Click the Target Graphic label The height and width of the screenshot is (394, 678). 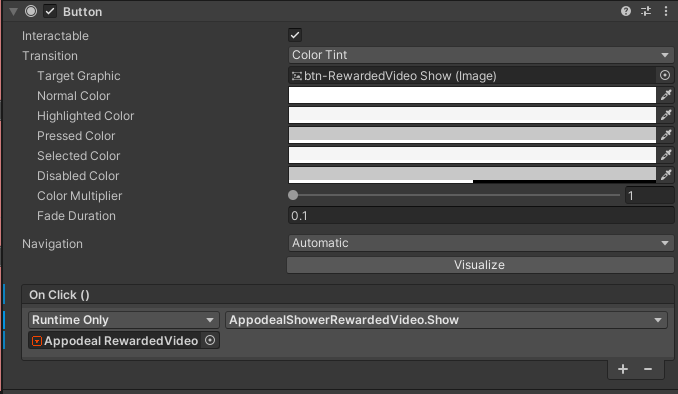[79, 76]
